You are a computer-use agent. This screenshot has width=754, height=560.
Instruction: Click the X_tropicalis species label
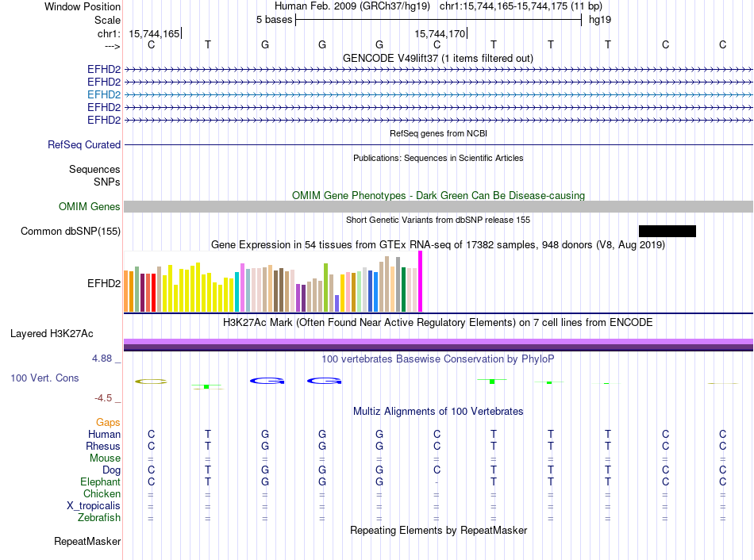pyautogui.click(x=94, y=506)
